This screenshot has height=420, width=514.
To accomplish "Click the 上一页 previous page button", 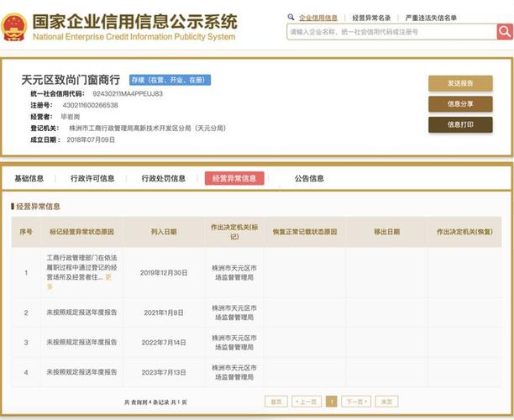I will click(307, 402).
